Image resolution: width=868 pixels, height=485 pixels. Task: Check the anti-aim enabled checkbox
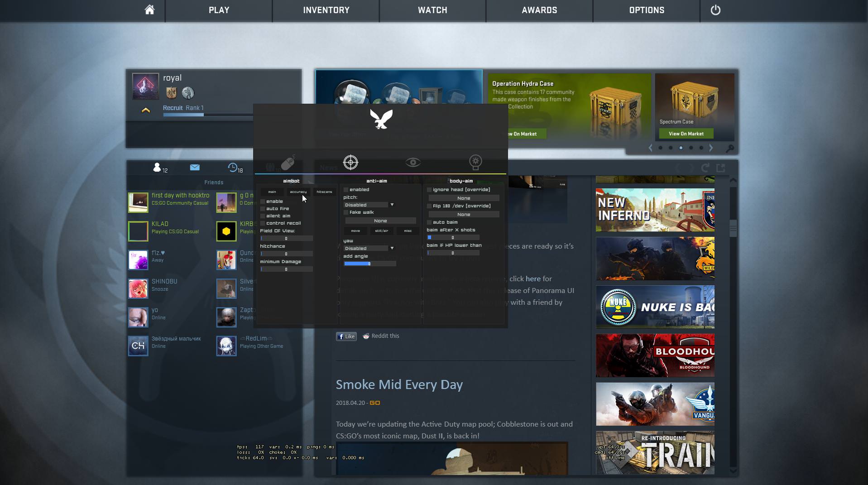click(x=346, y=190)
